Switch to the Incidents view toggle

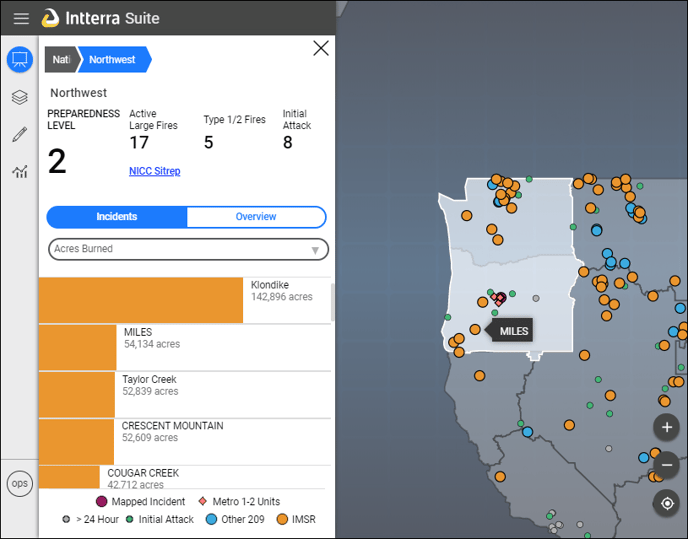(x=117, y=217)
